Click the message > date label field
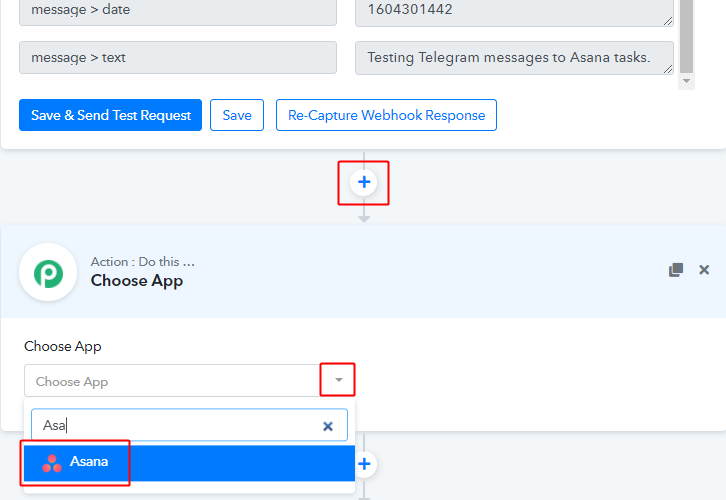This screenshot has height=500, width=726. click(x=178, y=11)
